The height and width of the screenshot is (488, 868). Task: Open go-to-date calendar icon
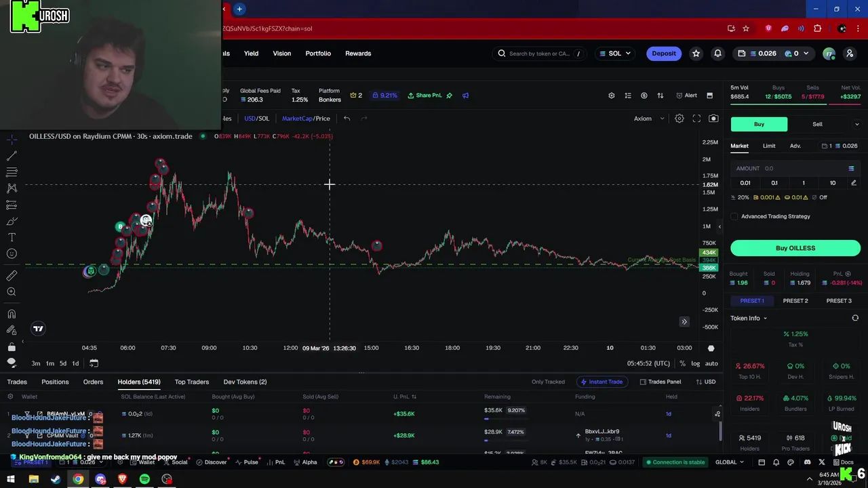[94, 363]
